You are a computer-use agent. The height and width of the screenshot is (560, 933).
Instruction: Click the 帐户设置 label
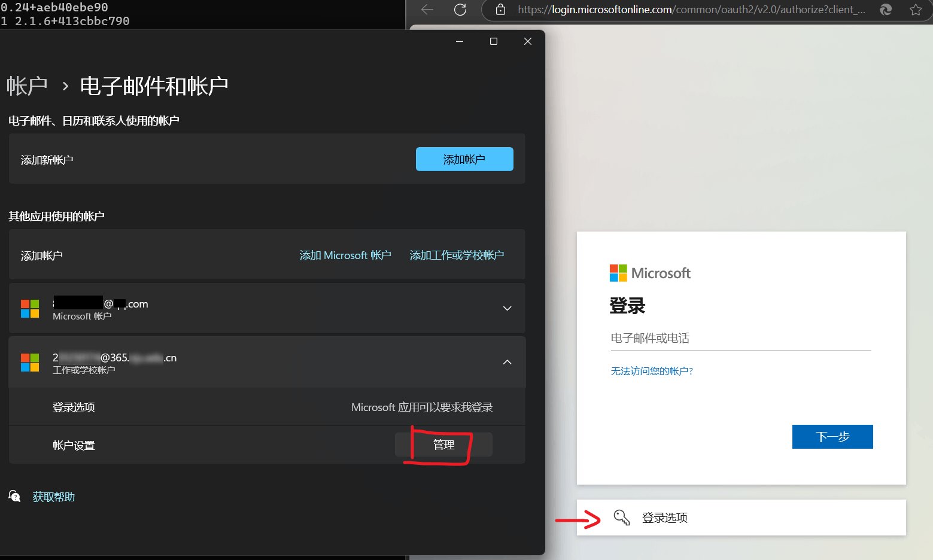pyautogui.click(x=74, y=446)
